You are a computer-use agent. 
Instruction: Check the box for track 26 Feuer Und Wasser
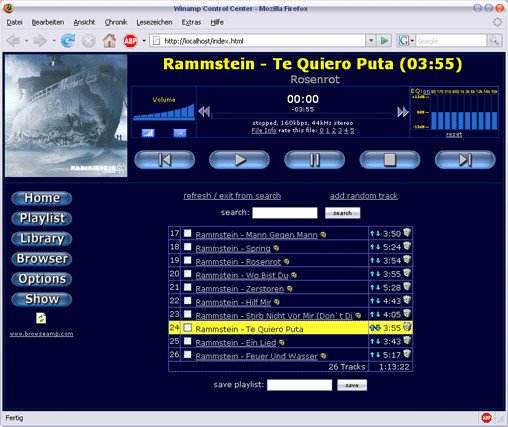pos(188,354)
